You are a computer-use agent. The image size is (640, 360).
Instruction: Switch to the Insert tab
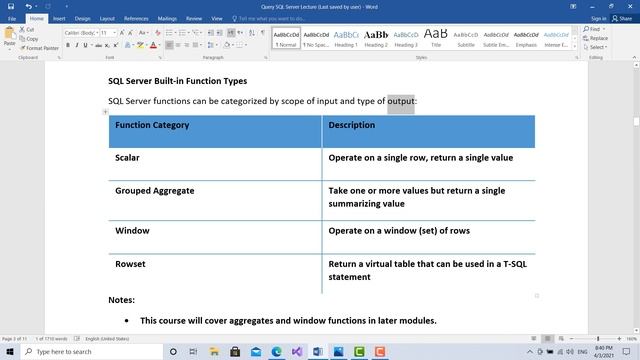click(x=59, y=19)
